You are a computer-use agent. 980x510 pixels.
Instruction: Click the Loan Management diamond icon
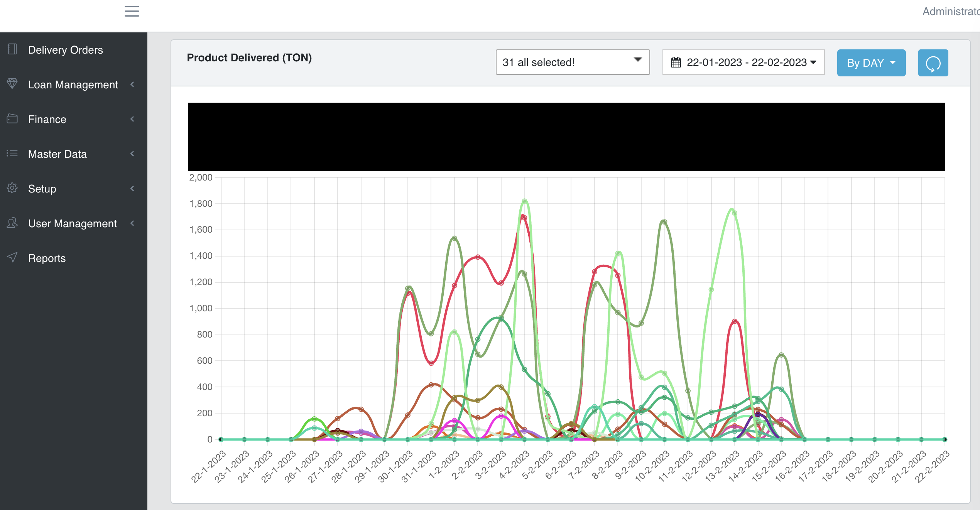[x=12, y=84]
